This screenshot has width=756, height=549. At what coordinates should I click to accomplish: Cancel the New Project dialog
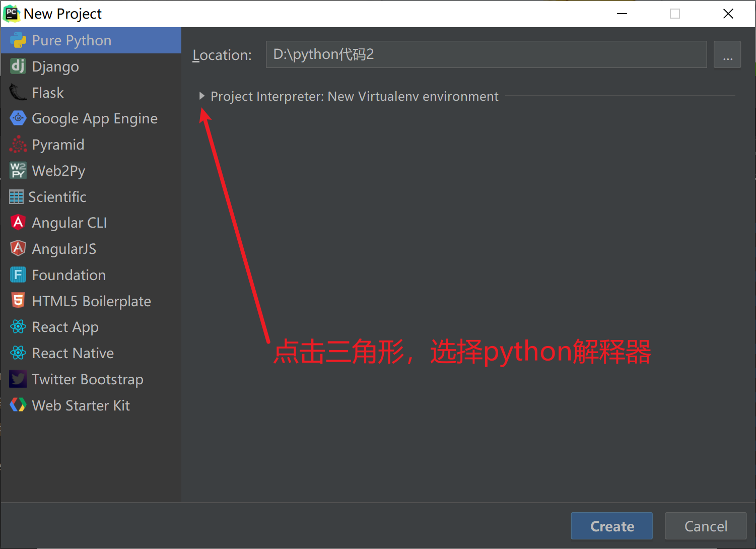706,526
